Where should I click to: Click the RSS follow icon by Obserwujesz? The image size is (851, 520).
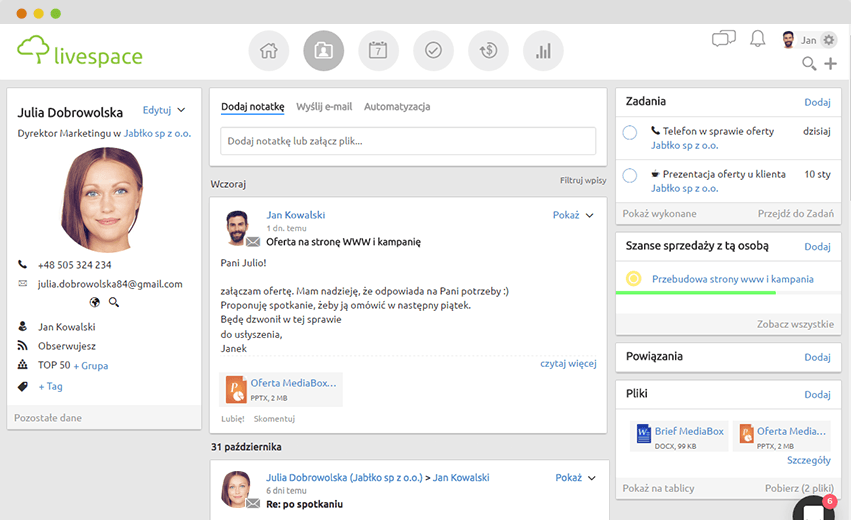[22, 345]
